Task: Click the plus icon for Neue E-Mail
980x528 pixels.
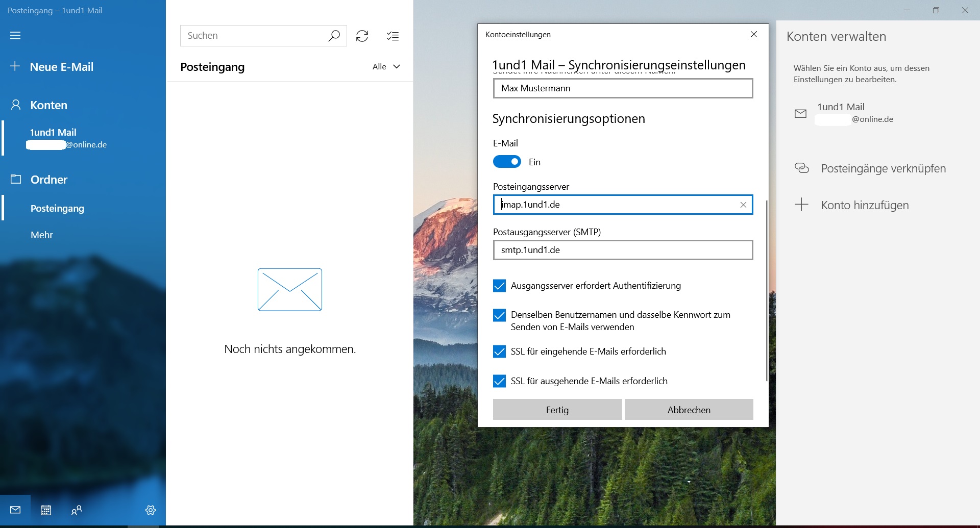Action: coord(15,66)
